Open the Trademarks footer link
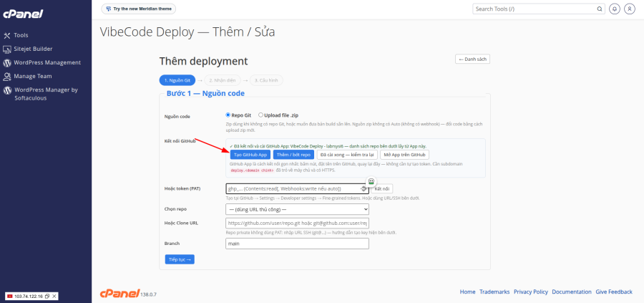This screenshot has width=644, height=303. point(494,292)
